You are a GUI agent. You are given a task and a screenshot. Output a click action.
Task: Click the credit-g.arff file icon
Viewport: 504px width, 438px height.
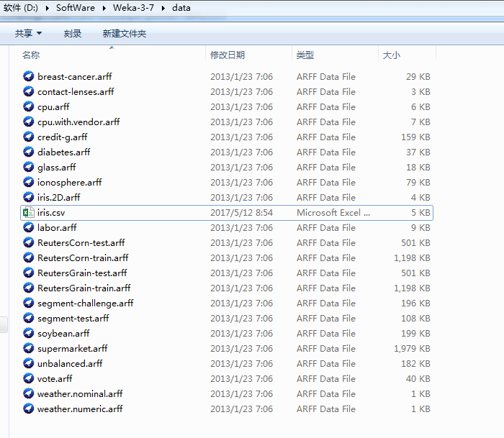[x=29, y=137]
